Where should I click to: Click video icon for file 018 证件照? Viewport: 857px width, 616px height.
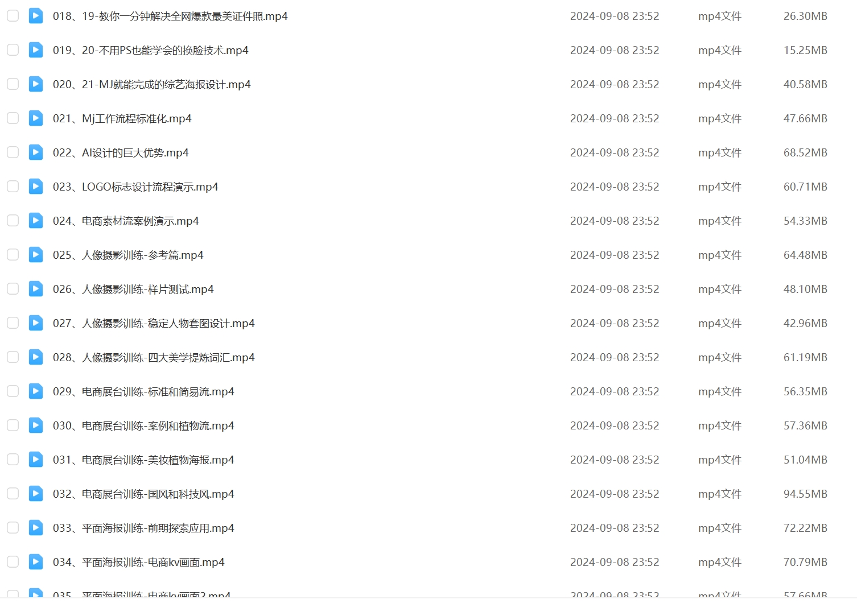pyautogui.click(x=36, y=16)
